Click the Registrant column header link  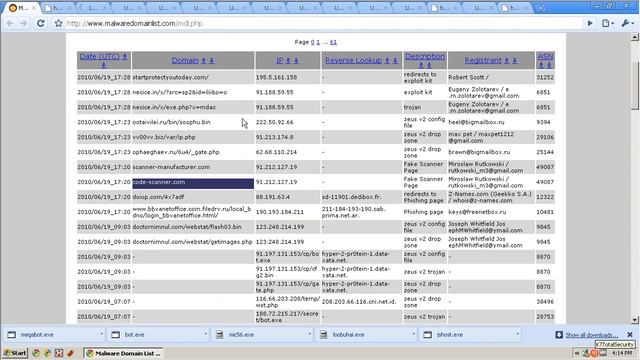click(x=483, y=60)
